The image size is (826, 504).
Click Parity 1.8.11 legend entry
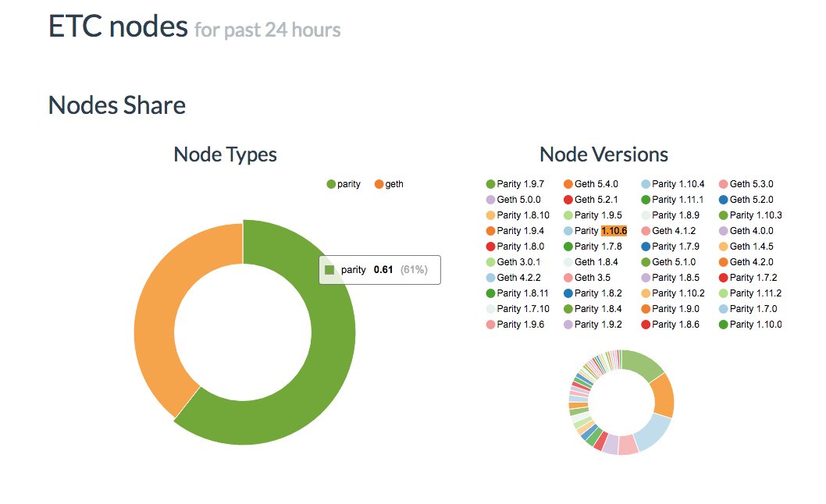[518, 293]
